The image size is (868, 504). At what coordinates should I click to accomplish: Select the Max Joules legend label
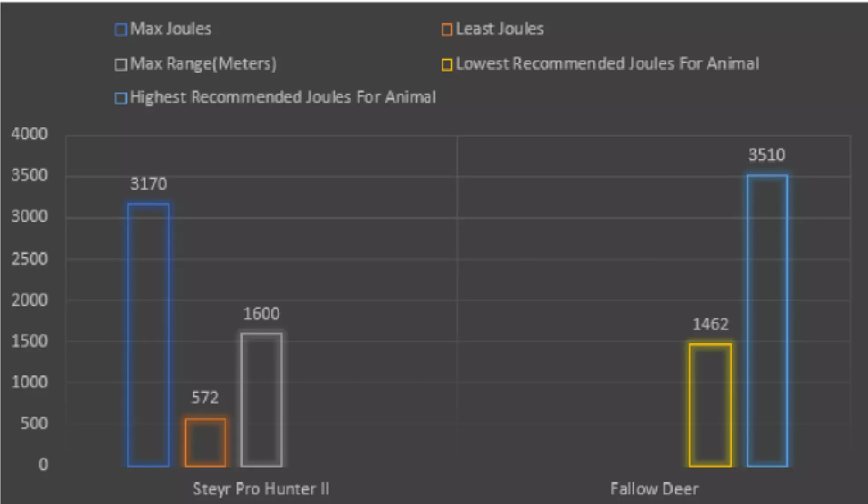171,29
